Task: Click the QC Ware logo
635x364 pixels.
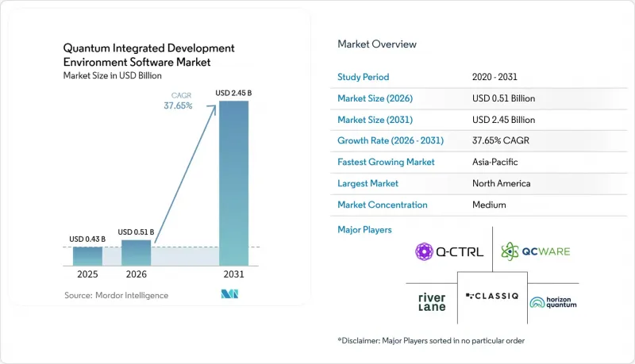Action: 535,251
